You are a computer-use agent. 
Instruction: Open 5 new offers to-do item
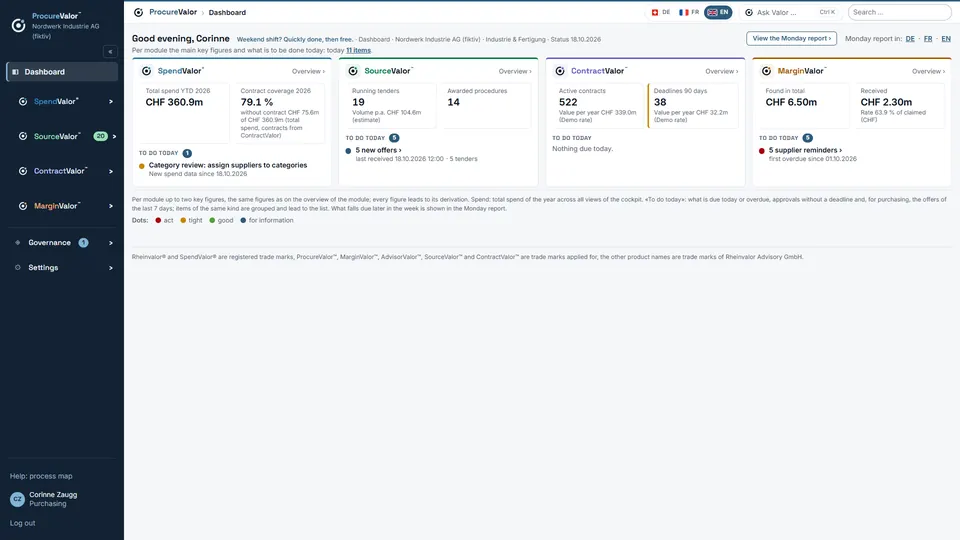(378, 150)
